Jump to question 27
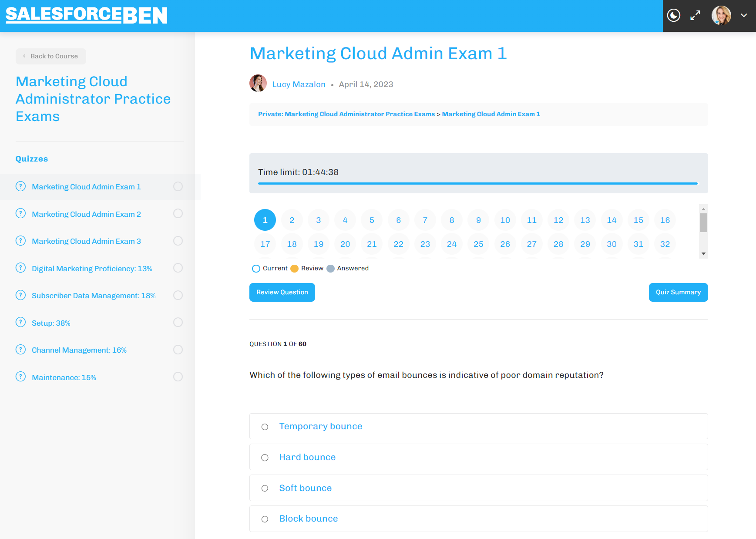 point(532,244)
